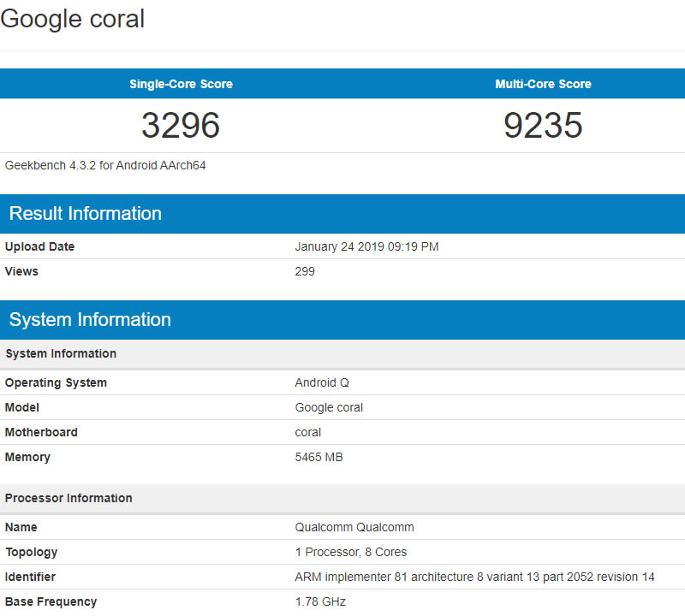The image size is (685, 616).
Task: Select the Qualcomm Qualcomm processor name
Action: click(x=354, y=527)
